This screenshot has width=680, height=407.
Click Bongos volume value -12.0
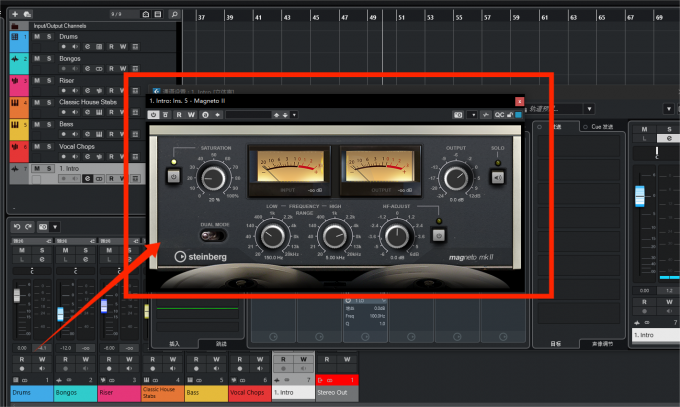point(65,348)
